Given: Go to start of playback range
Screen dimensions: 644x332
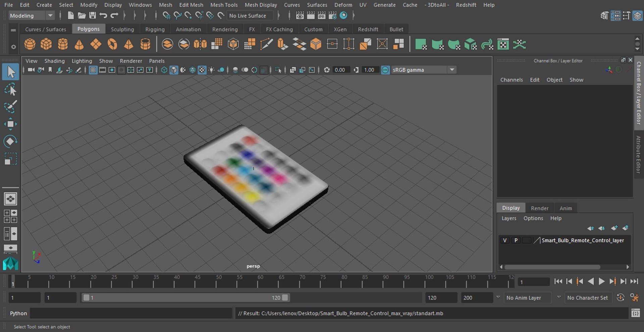Looking at the screenshot, I should point(558,281).
